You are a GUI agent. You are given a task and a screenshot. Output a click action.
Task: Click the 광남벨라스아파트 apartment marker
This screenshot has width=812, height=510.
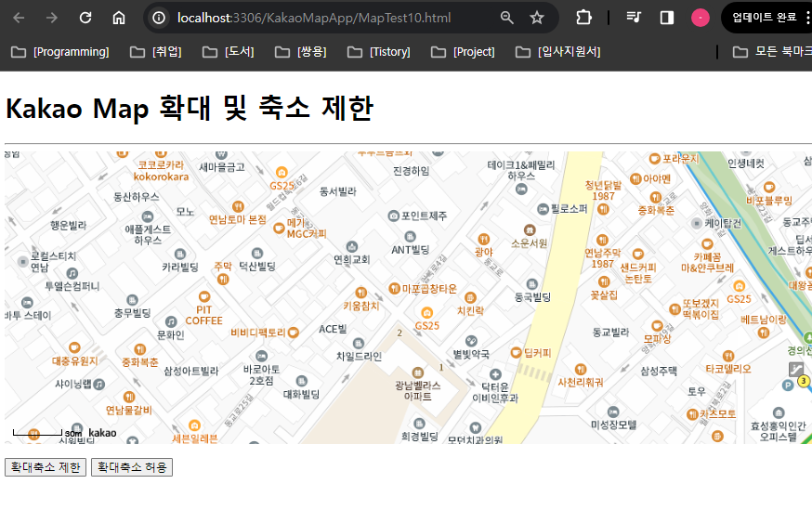(x=418, y=373)
